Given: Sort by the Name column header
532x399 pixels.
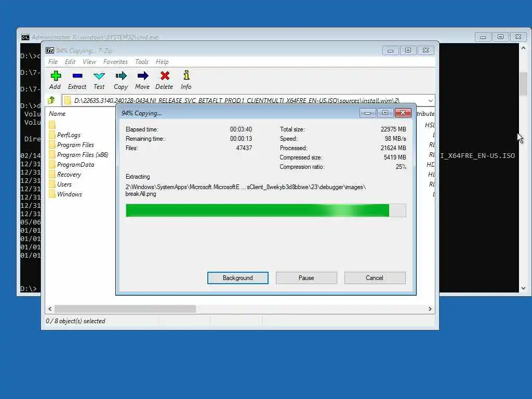Looking at the screenshot, I should click(57, 114).
